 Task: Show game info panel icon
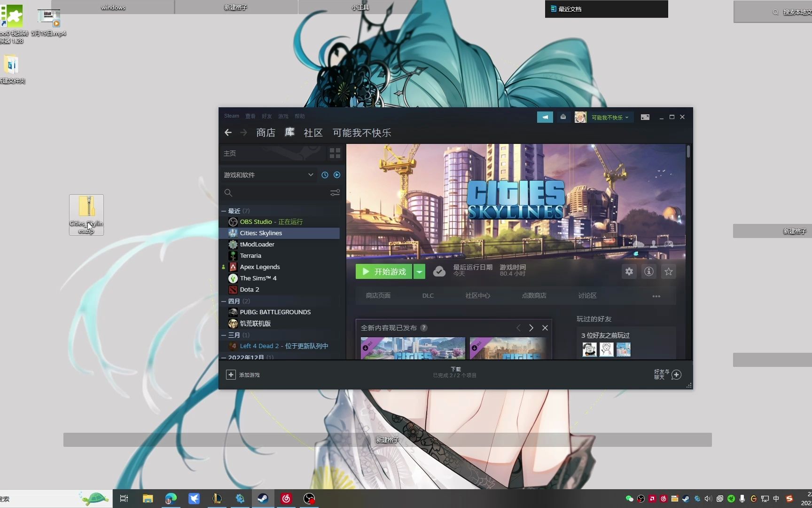point(649,271)
